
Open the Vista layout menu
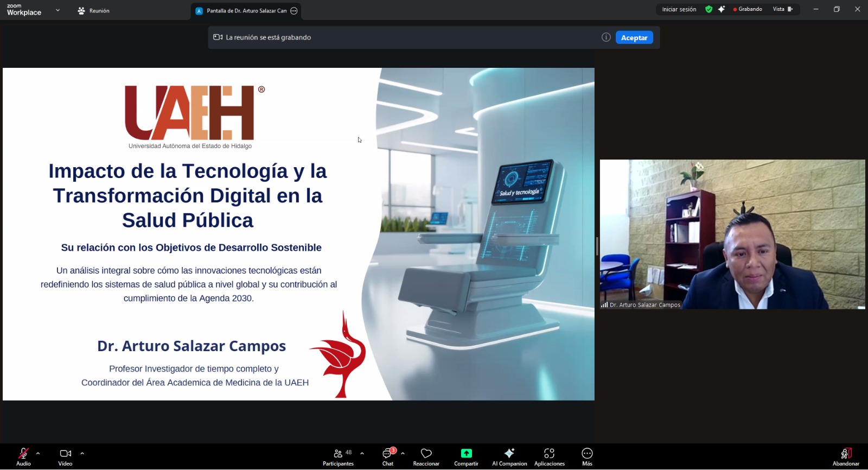click(x=782, y=9)
